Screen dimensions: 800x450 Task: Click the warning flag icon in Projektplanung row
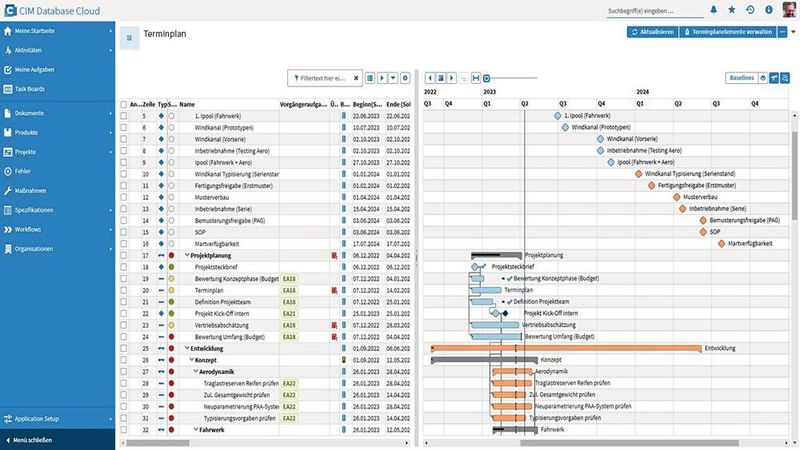pos(334,256)
